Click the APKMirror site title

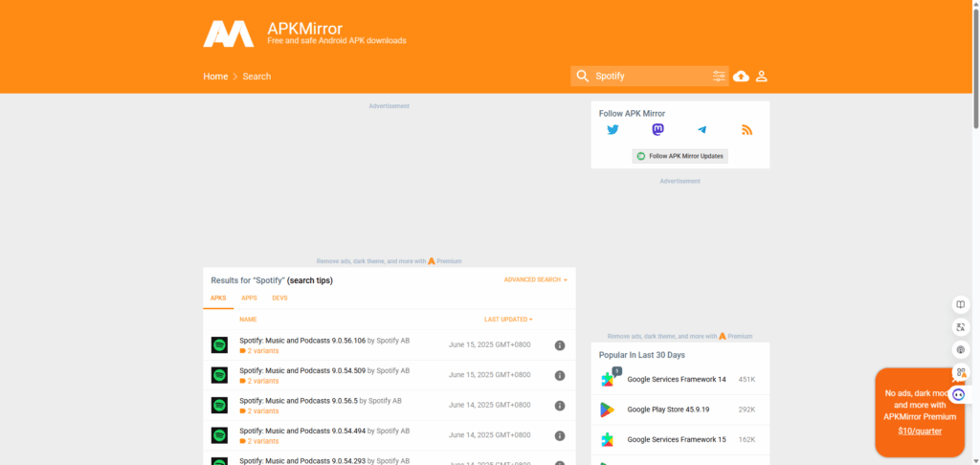305,28
